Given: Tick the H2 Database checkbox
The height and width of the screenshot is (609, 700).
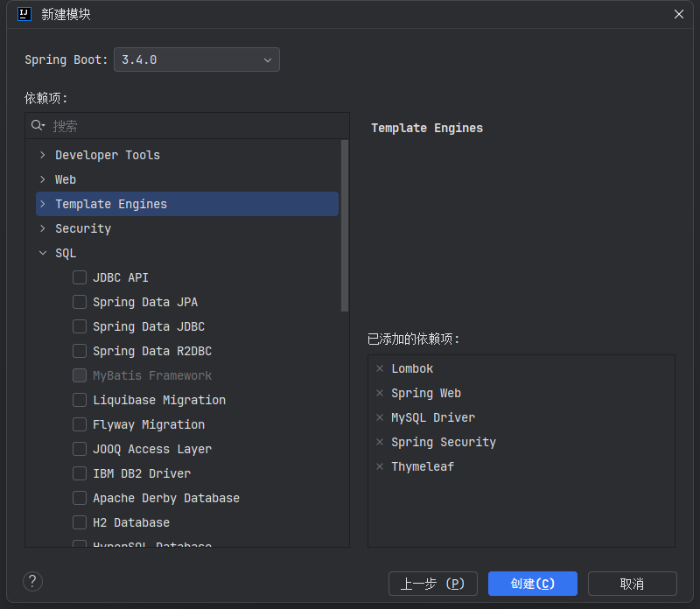Looking at the screenshot, I should (x=80, y=522).
